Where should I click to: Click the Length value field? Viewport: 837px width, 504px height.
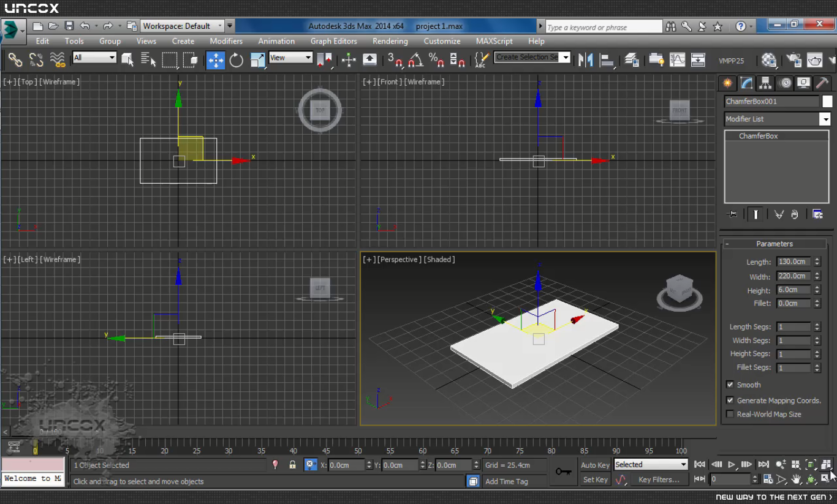794,261
